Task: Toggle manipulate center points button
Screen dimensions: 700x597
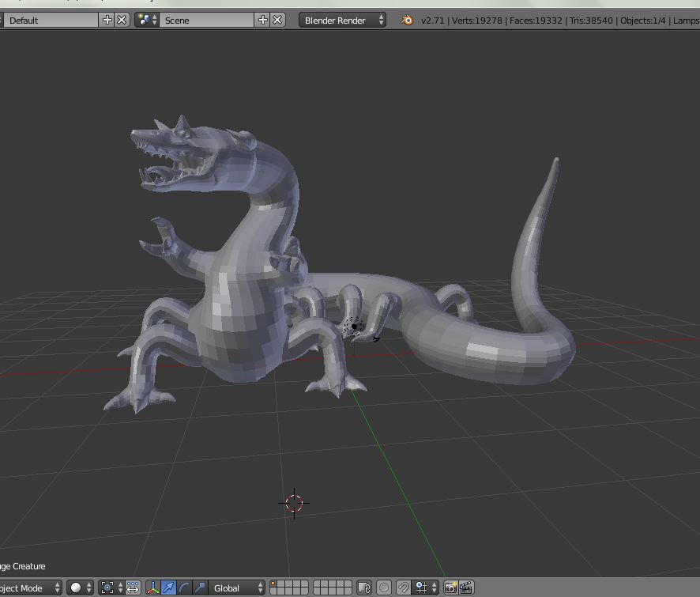Action: point(133,588)
